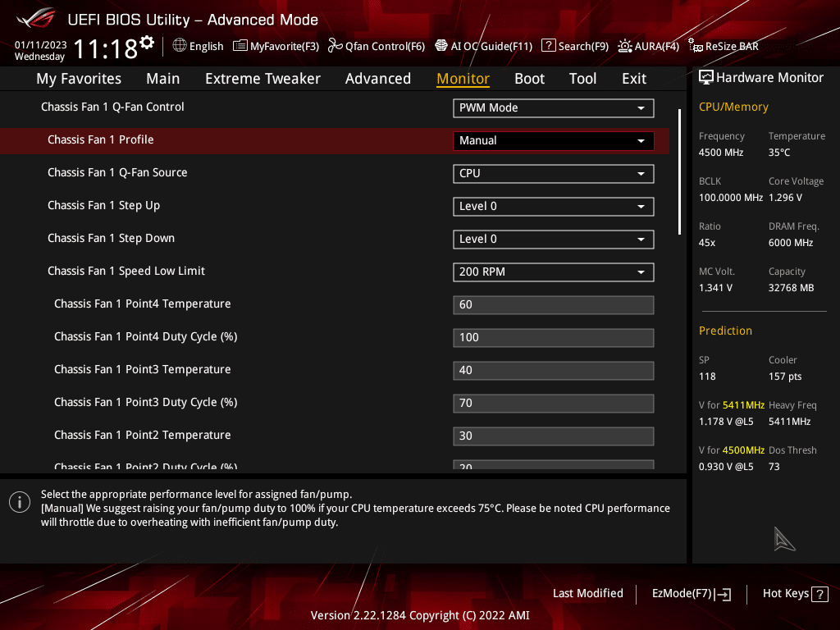Screen dimensions: 840x630
Task: Click the ROG logo icon
Action: 35,19
